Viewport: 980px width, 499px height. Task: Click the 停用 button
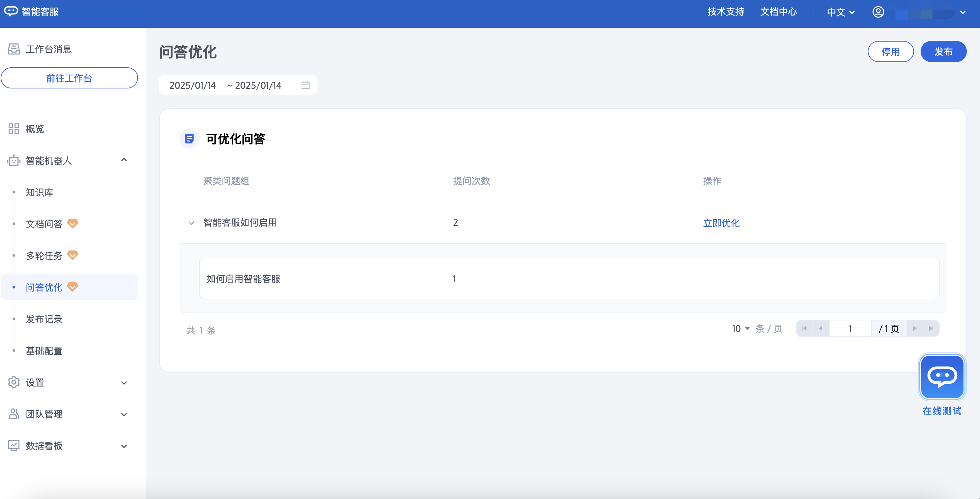click(x=890, y=52)
